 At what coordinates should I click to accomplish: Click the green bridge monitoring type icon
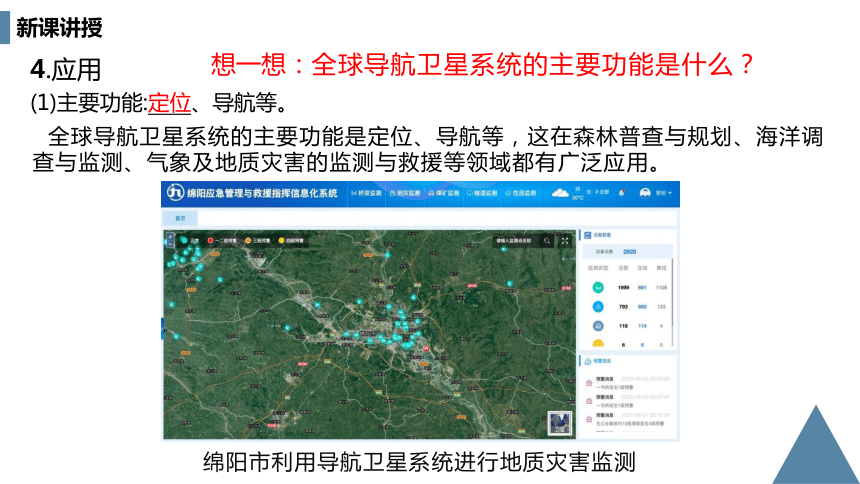[598, 287]
